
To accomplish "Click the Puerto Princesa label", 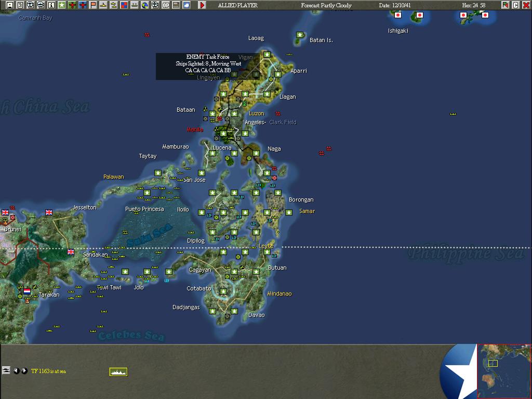I will [x=144, y=209].
